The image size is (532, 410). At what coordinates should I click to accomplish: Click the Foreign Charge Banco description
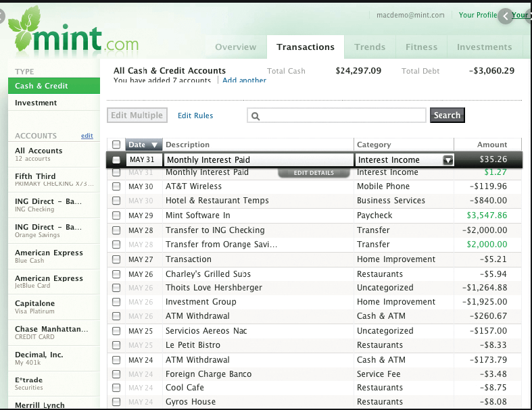click(x=209, y=374)
